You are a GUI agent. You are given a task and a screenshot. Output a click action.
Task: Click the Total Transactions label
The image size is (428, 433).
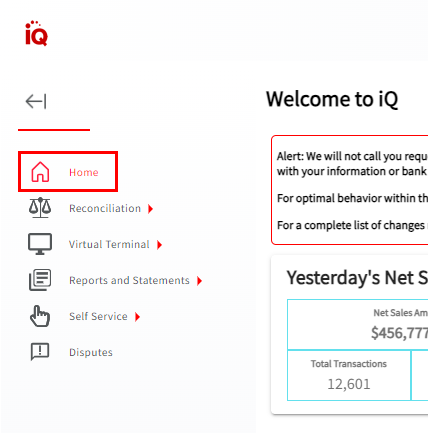pos(349,364)
